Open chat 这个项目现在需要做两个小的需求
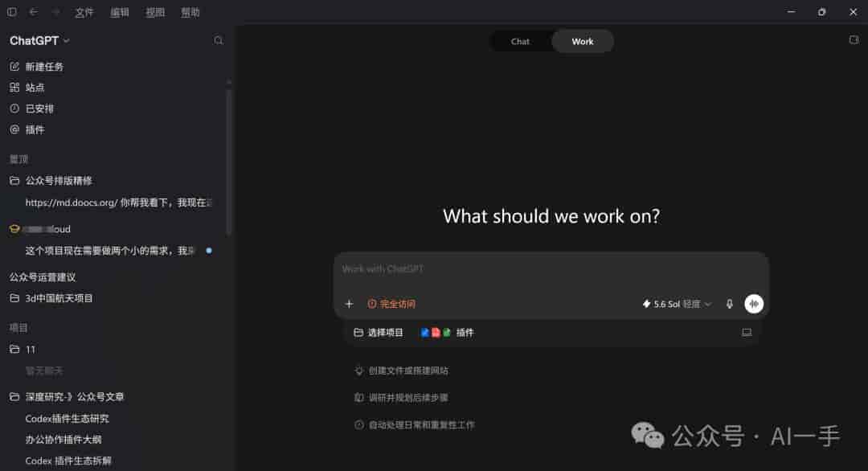Viewport: 868px width, 471px height. [x=111, y=251]
